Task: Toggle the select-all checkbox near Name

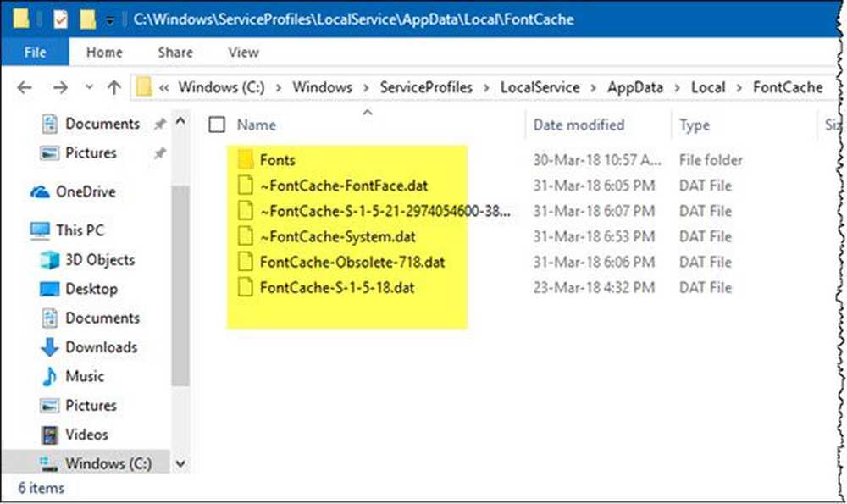Action: point(217,125)
